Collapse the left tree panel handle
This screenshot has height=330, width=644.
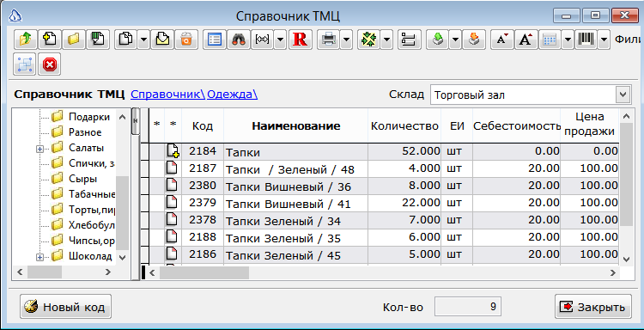tap(136, 121)
